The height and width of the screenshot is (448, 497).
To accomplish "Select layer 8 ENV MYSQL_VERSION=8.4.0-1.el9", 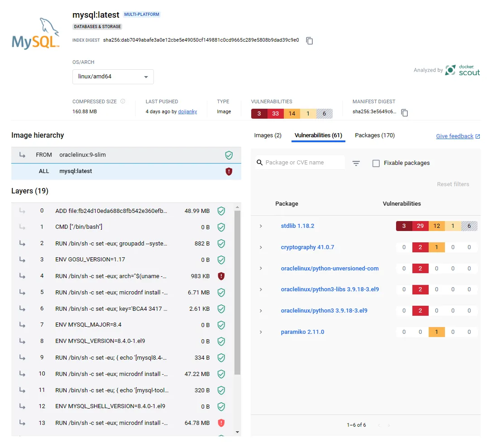I will (122, 342).
